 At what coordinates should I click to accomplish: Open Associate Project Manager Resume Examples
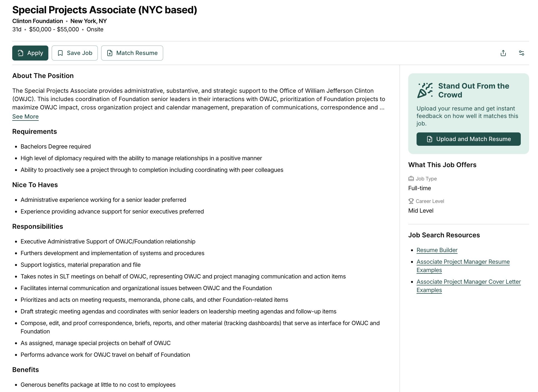pyautogui.click(x=463, y=266)
